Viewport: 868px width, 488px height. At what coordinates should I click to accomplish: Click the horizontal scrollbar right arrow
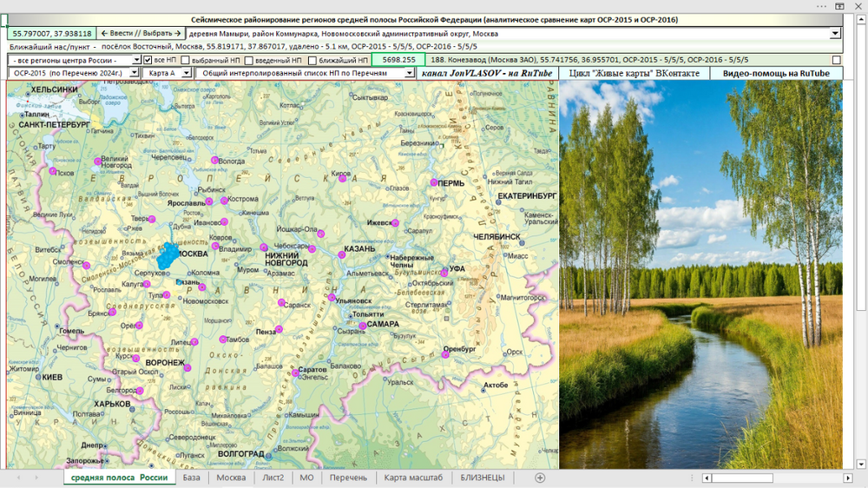pos(847,478)
